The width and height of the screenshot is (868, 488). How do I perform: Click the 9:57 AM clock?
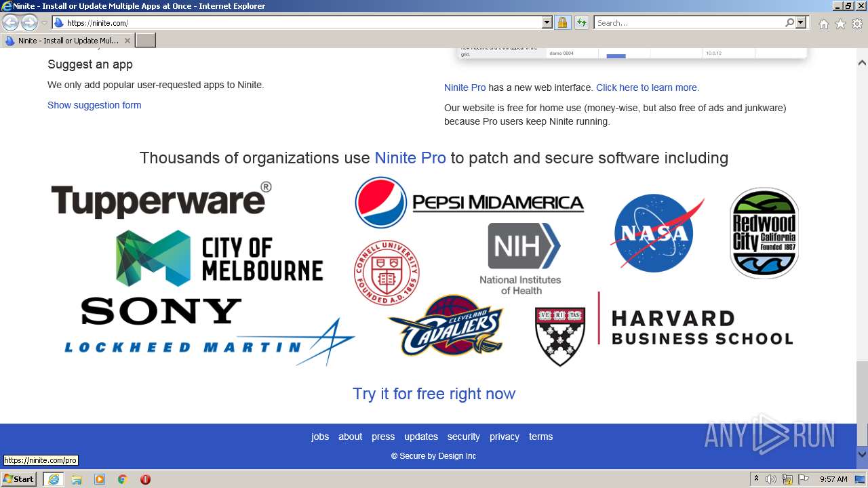833,479
